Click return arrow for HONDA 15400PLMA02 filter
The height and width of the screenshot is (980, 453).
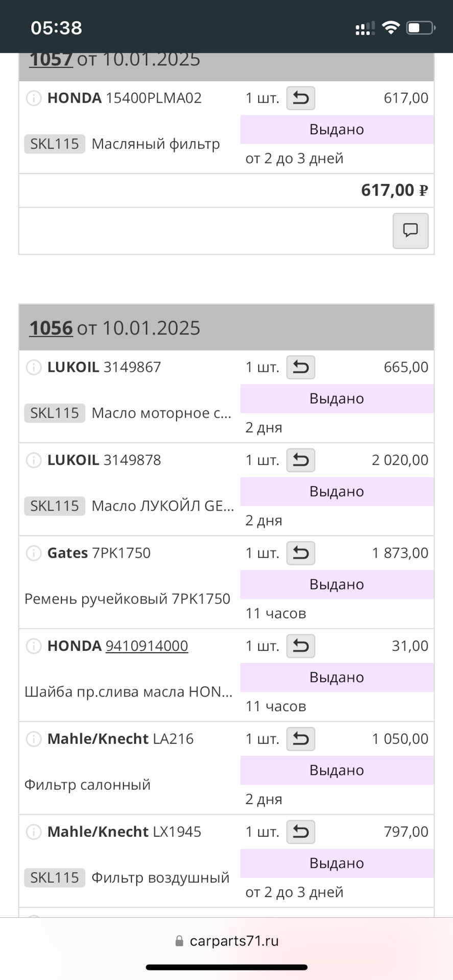tap(300, 98)
